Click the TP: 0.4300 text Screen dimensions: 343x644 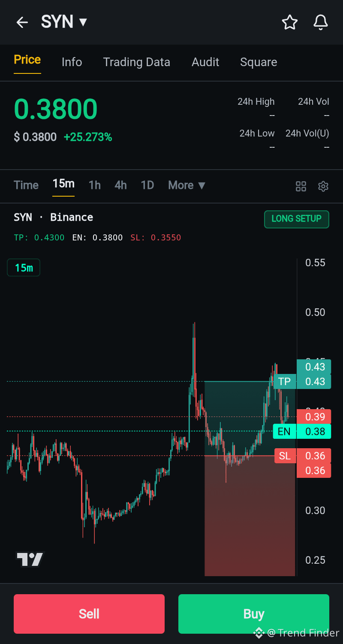point(39,238)
